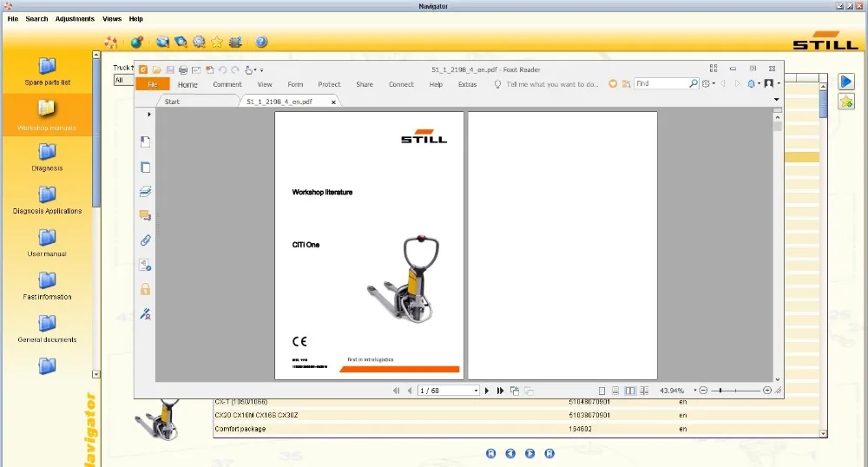The height and width of the screenshot is (467, 868).
Task: Click the chip info icon in Navigator toolbar
Action: click(235, 42)
